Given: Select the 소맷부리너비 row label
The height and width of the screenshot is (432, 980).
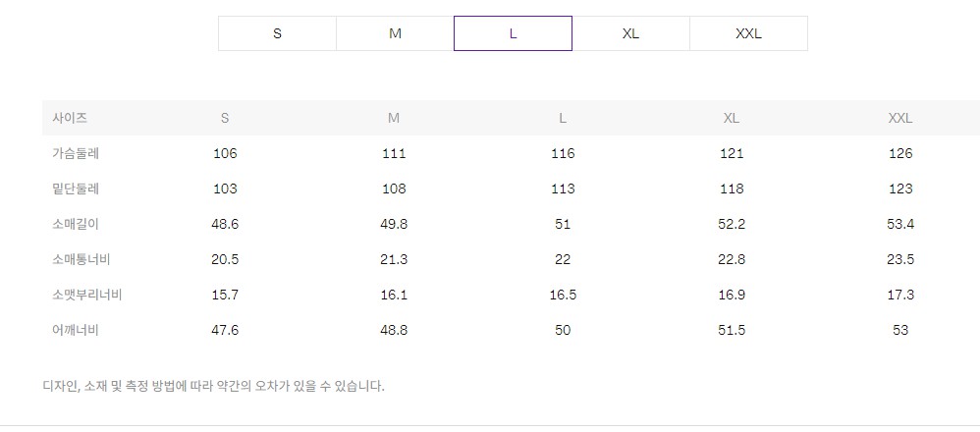Looking at the screenshot, I should 86,295.
